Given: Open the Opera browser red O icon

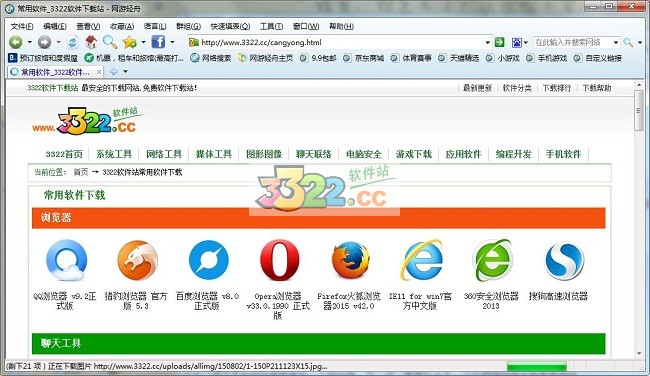Looking at the screenshot, I should click(279, 260).
